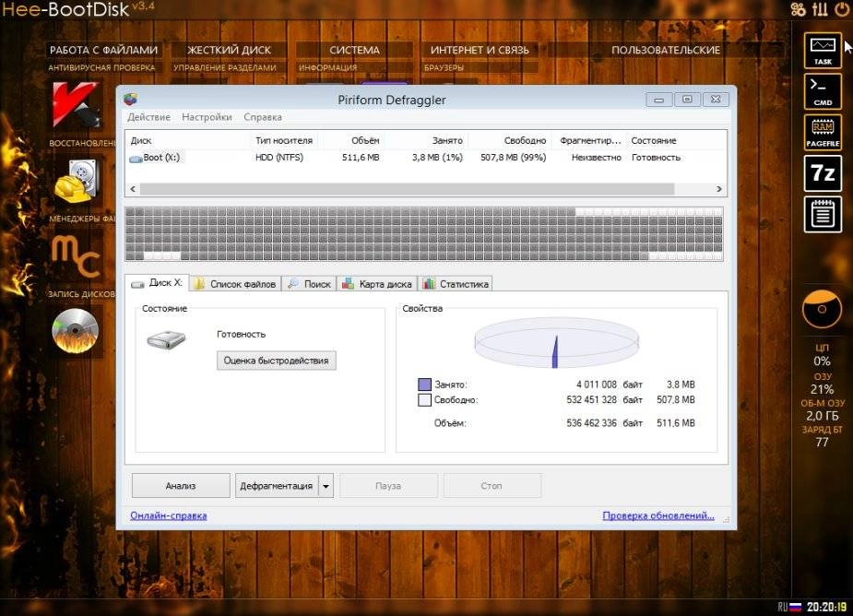This screenshot has width=853, height=616.
Task: Click the 20:20:19 clock
Action: pyautogui.click(x=827, y=607)
